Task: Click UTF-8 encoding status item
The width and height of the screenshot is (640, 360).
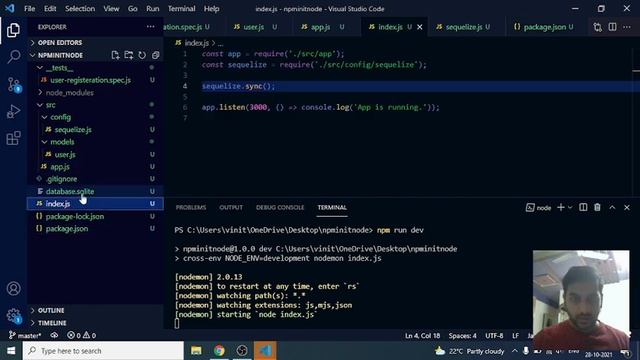Action: [494, 336]
